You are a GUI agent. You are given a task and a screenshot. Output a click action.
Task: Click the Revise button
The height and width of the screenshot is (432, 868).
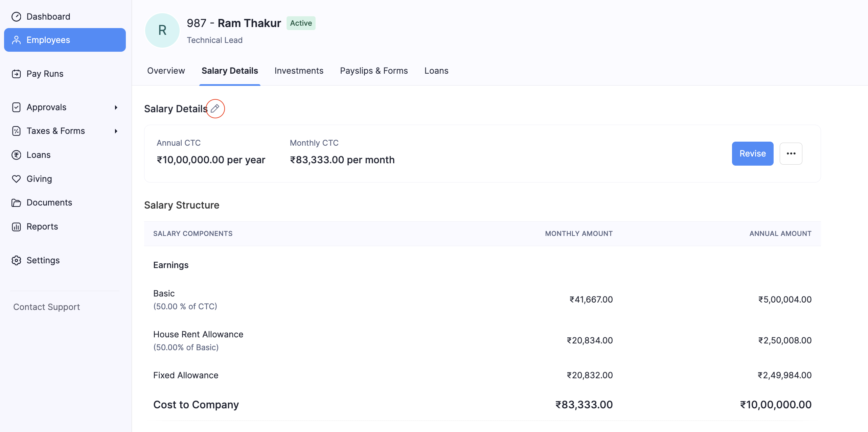click(752, 153)
